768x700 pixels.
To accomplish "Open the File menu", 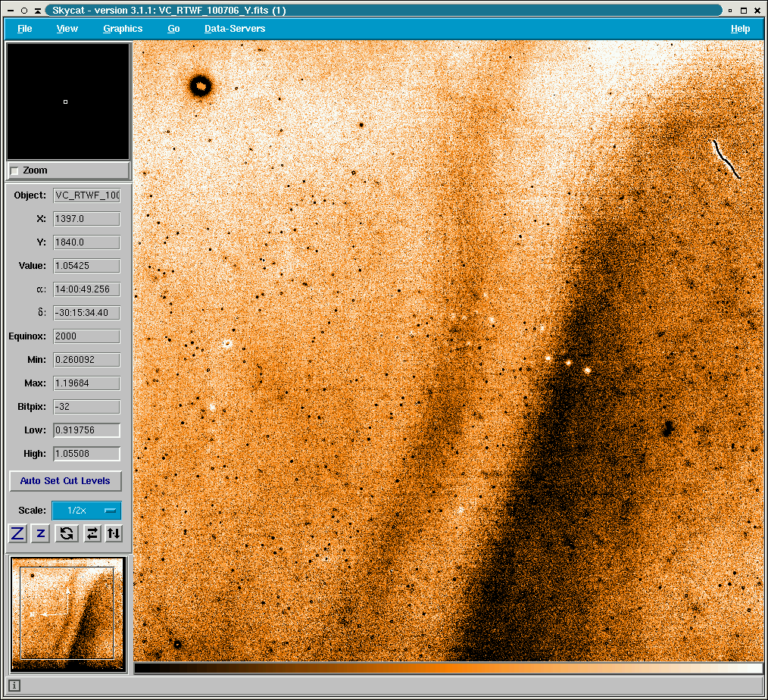I will (x=24, y=29).
